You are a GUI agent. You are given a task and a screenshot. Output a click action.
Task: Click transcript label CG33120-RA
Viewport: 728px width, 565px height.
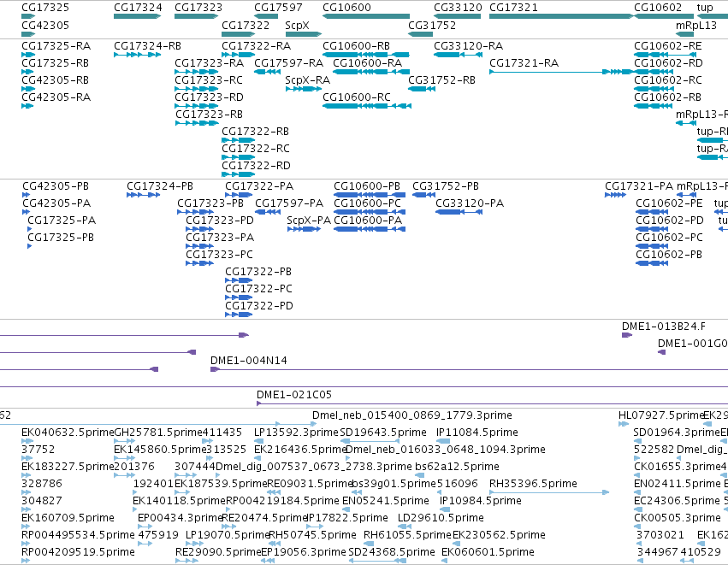coord(469,46)
